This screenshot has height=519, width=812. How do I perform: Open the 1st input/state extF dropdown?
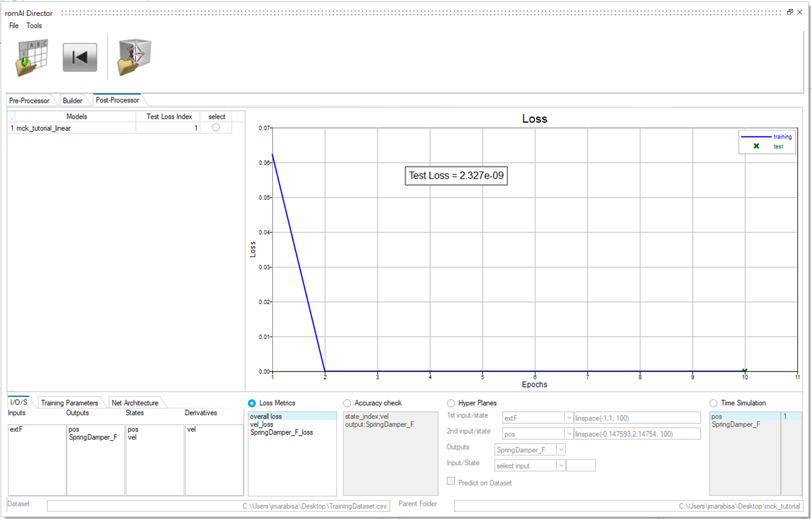pyautogui.click(x=568, y=418)
